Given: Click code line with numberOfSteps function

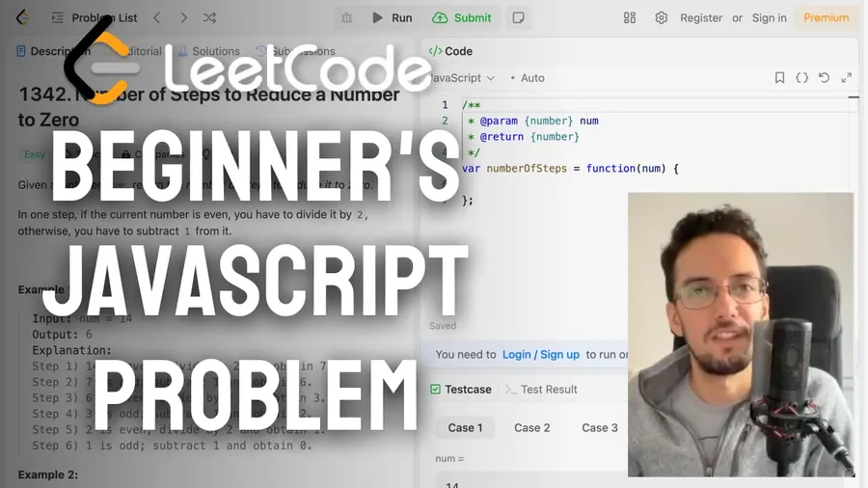Looking at the screenshot, I should point(570,168).
